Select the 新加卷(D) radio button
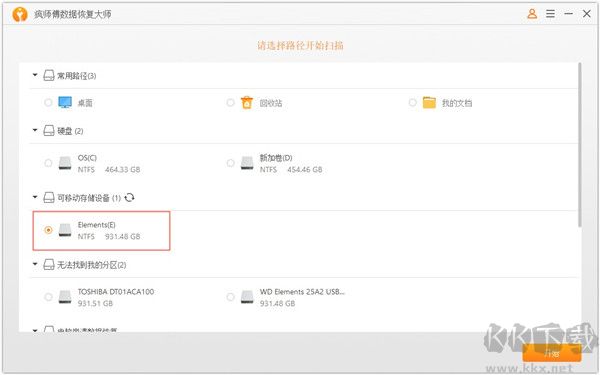 pos(230,163)
